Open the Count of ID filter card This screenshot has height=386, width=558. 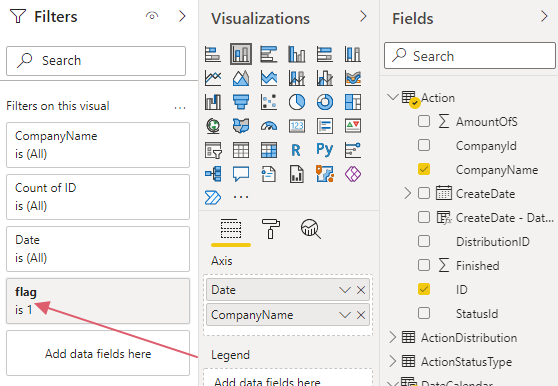(x=98, y=197)
